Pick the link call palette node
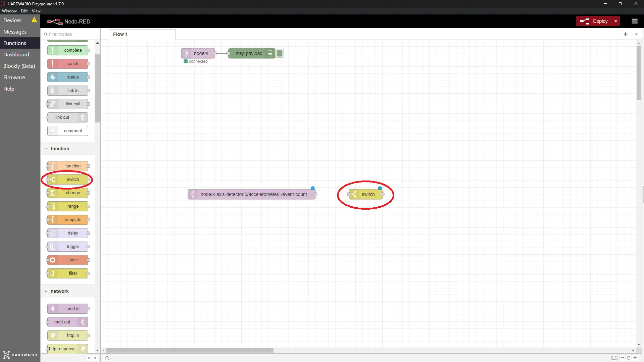Viewport: 644px width, 362px height. pos(68,104)
